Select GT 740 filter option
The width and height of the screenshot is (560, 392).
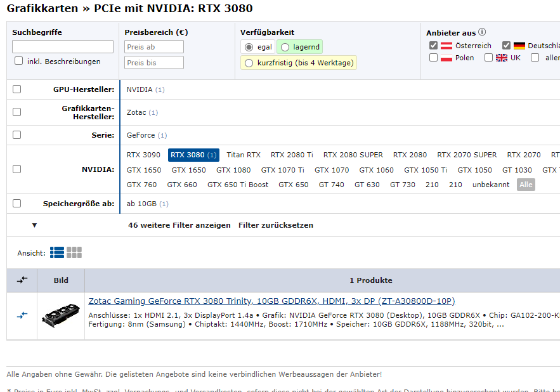tap(332, 185)
